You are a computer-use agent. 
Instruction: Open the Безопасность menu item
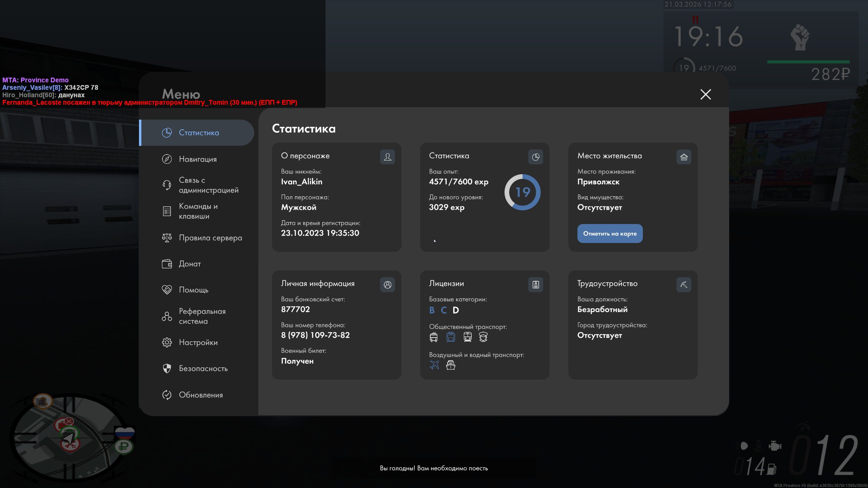[203, 368]
